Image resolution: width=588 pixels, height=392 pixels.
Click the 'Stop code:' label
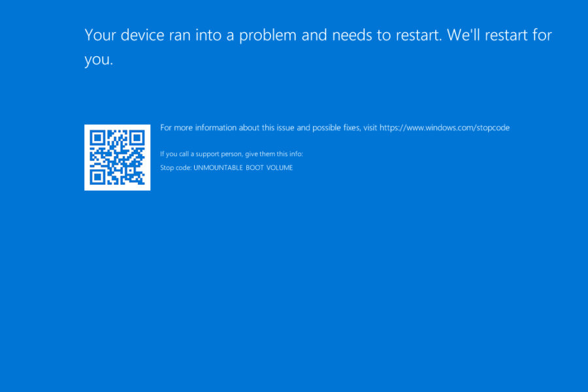tap(175, 167)
